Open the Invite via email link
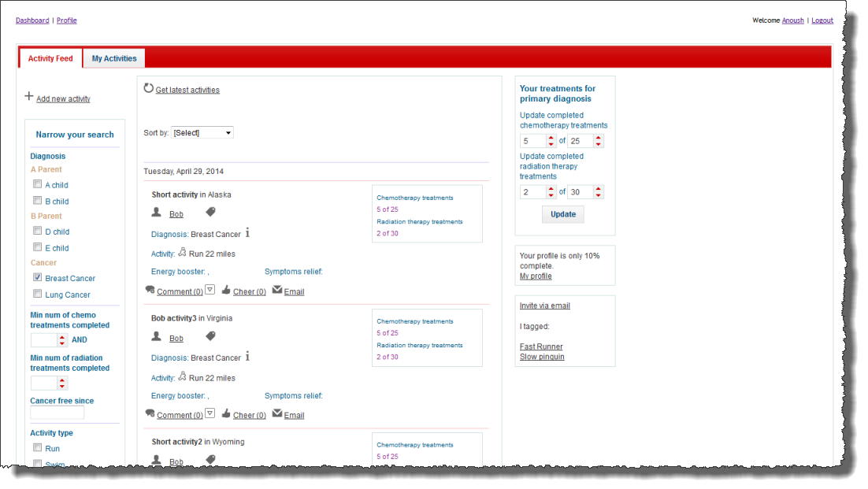This screenshot has height=489, width=868. (x=544, y=306)
